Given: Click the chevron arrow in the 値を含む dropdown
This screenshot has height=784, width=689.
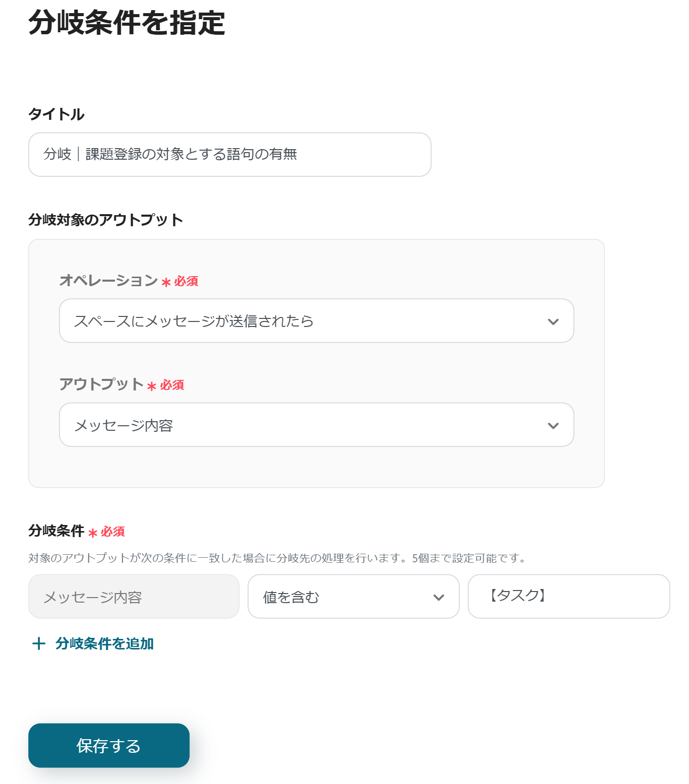Looking at the screenshot, I should [x=439, y=597].
